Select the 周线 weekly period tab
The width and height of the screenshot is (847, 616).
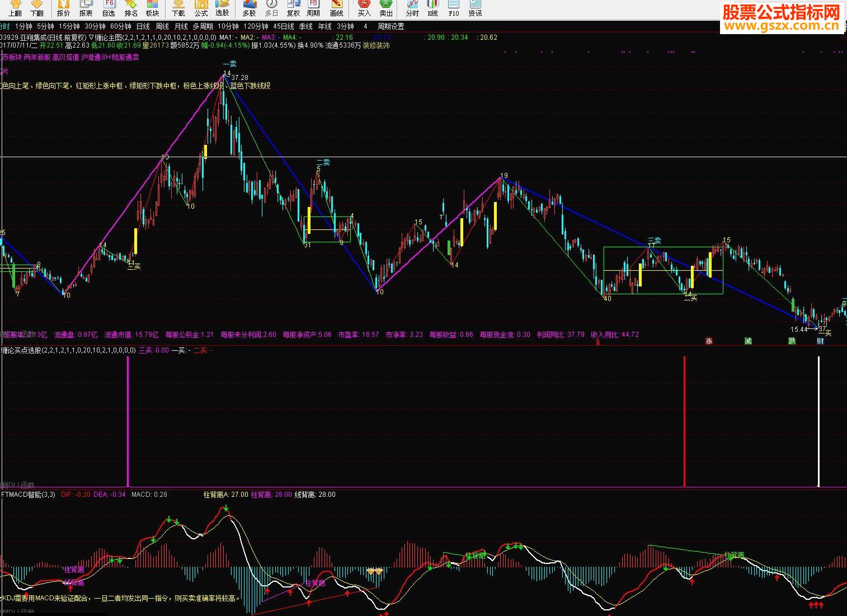162,26
